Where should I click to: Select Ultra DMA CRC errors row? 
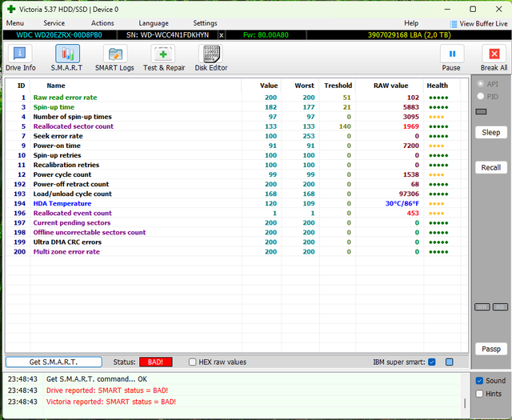tap(237, 242)
